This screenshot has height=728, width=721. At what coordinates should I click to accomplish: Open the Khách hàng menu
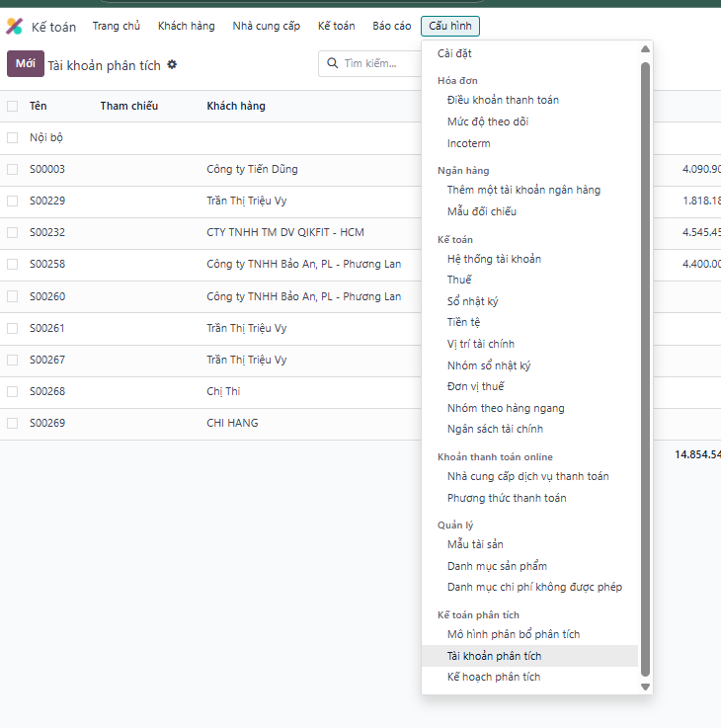tap(186, 26)
